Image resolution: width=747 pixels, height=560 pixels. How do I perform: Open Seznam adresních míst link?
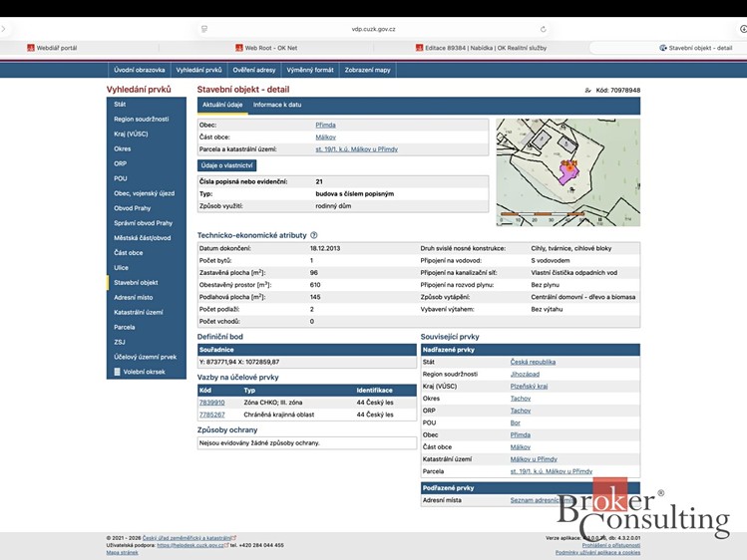[541, 500]
